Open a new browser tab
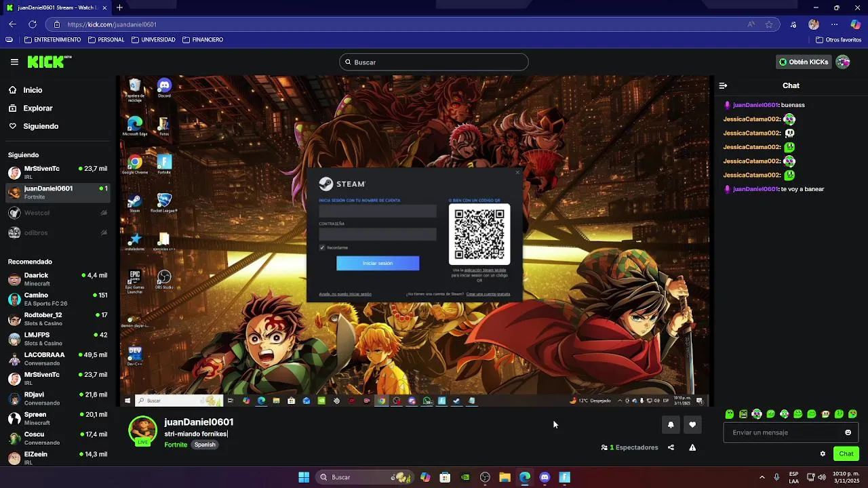Screen dimensions: 868x488 (119, 7)
